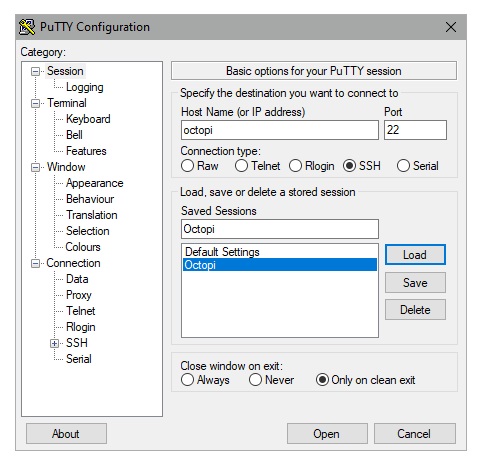Open the Appearance category
The height and width of the screenshot is (464, 477).
coord(95,183)
